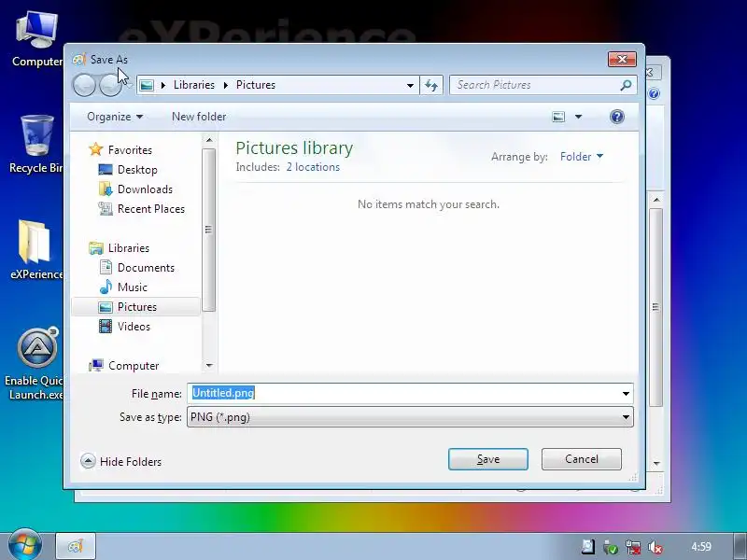The width and height of the screenshot is (747, 560).
Task: Select the eXPerience folder on desktop
Action: tap(36, 249)
